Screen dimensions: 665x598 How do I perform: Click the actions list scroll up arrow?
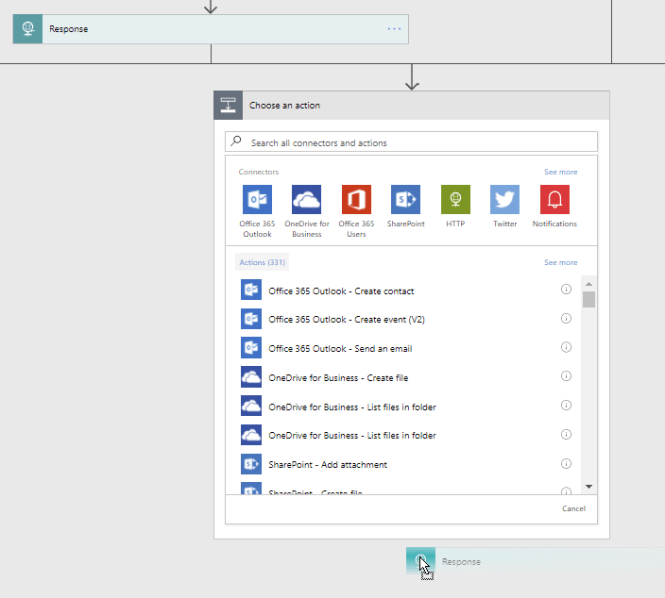click(589, 284)
